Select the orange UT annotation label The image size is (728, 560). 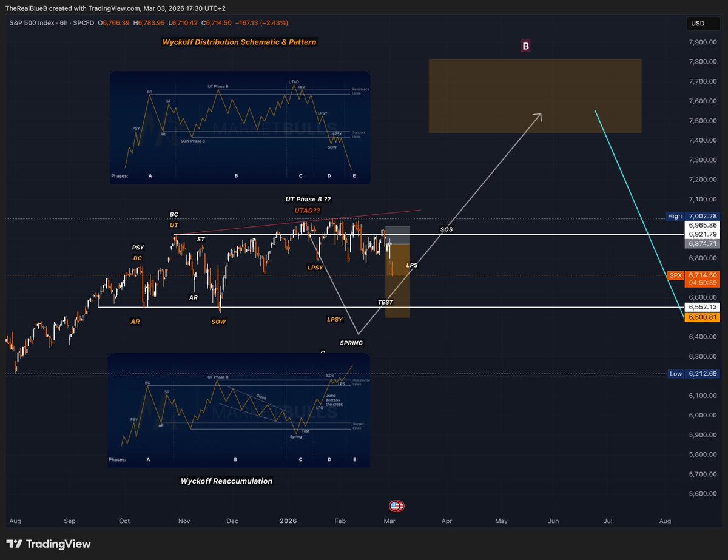coord(174,225)
